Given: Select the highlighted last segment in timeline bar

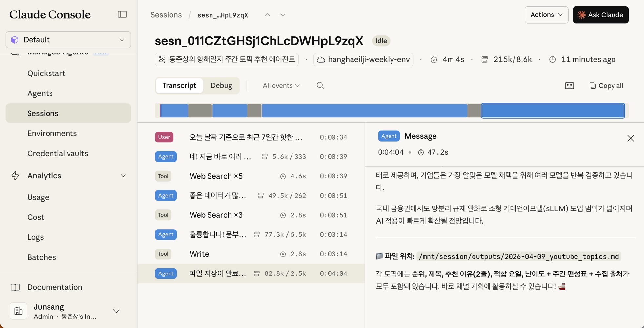Looking at the screenshot, I should point(553,111).
